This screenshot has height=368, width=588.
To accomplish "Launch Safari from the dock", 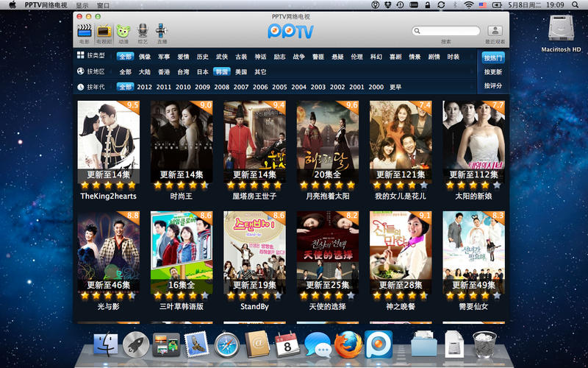I will (226, 344).
